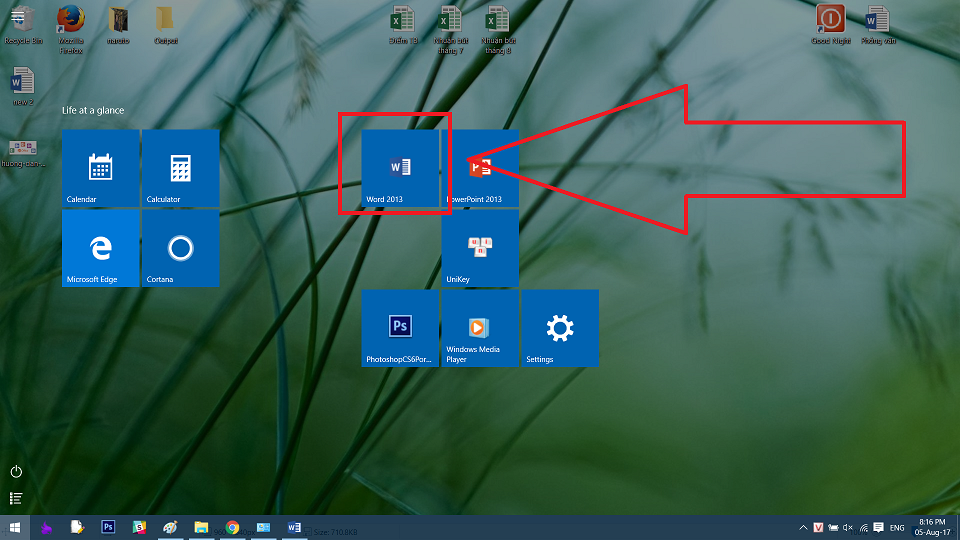Click the muted volume tray icon

coord(848,527)
